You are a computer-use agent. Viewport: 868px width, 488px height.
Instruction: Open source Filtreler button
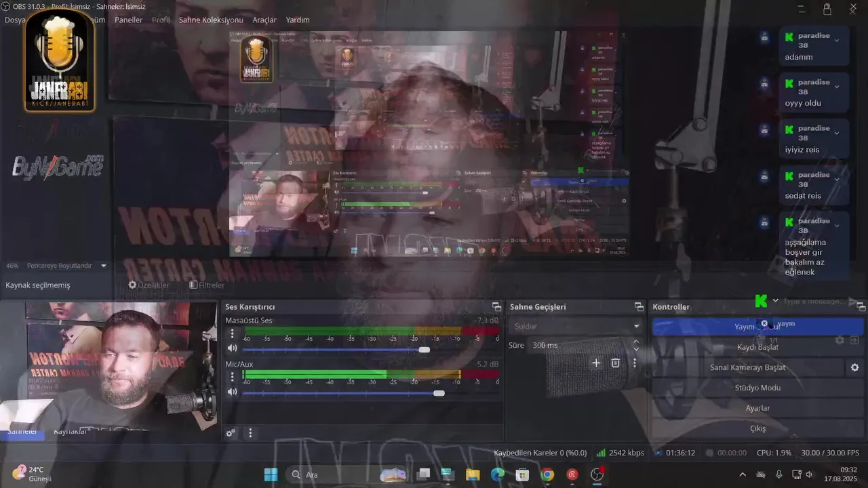[x=207, y=285]
